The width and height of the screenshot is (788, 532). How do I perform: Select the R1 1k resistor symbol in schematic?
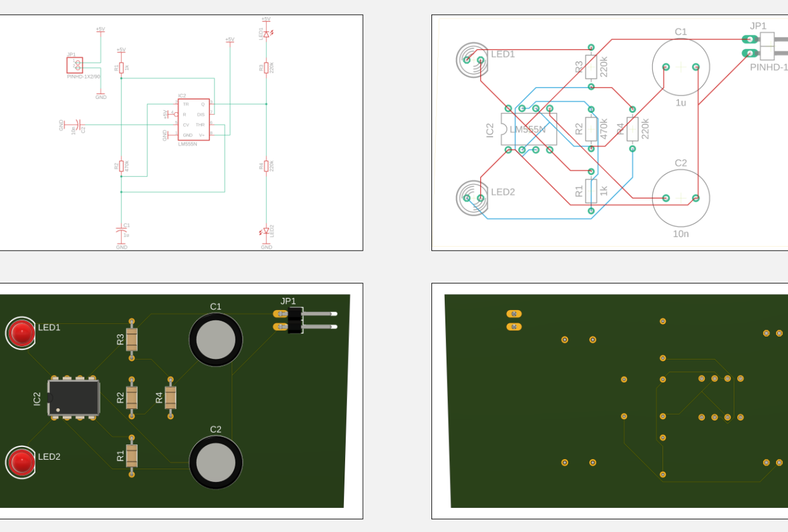(x=121, y=68)
